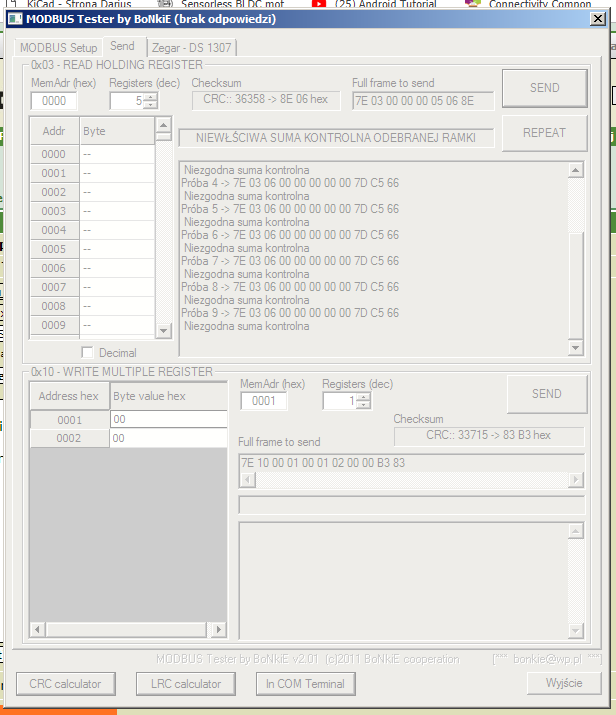Click the right arrow of the write frame scrollbar
616x715 pixels.
[x=575, y=480]
